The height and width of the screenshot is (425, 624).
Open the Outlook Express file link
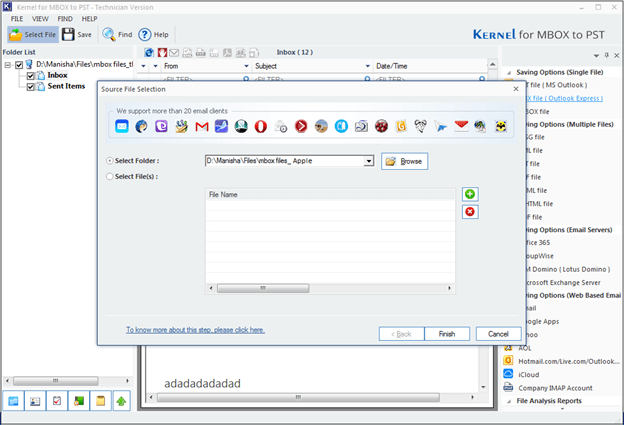(564, 98)
